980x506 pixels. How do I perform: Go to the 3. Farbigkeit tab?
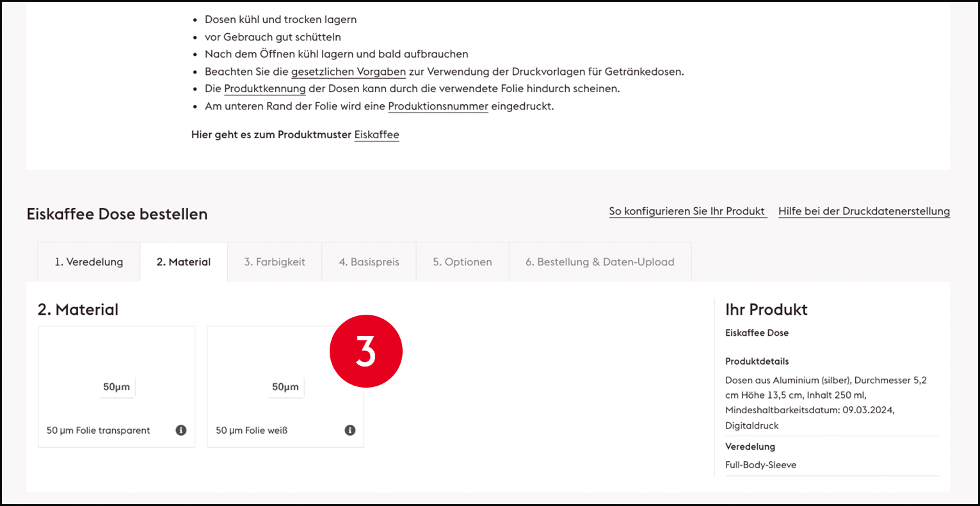275,262
